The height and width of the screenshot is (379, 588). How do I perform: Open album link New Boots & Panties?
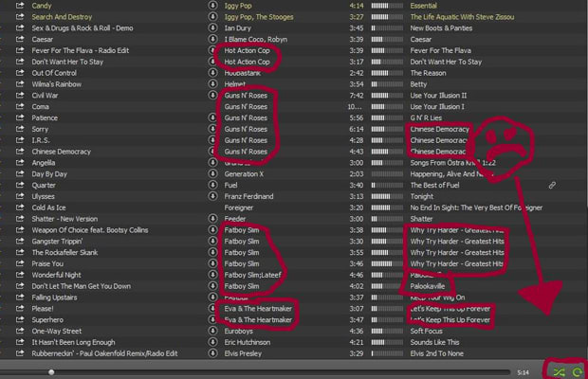[x=441, y=28]
